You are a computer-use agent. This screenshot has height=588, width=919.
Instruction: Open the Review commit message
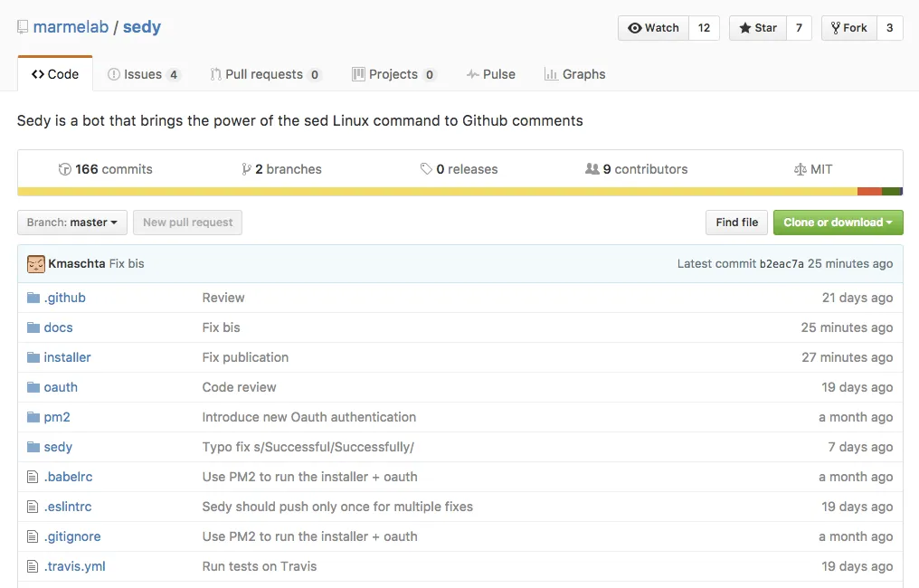pos(223,298)
